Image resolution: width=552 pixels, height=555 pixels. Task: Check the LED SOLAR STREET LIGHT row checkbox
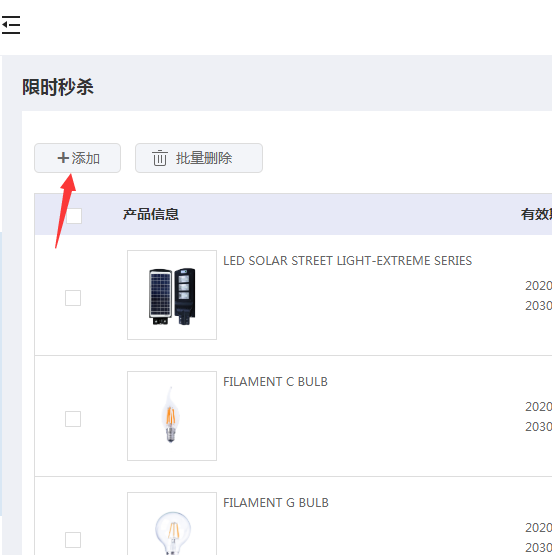73,298
